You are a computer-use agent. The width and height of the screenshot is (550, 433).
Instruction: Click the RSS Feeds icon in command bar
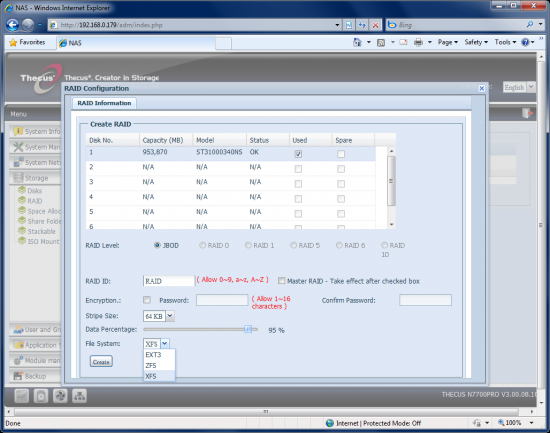point(381,42)
